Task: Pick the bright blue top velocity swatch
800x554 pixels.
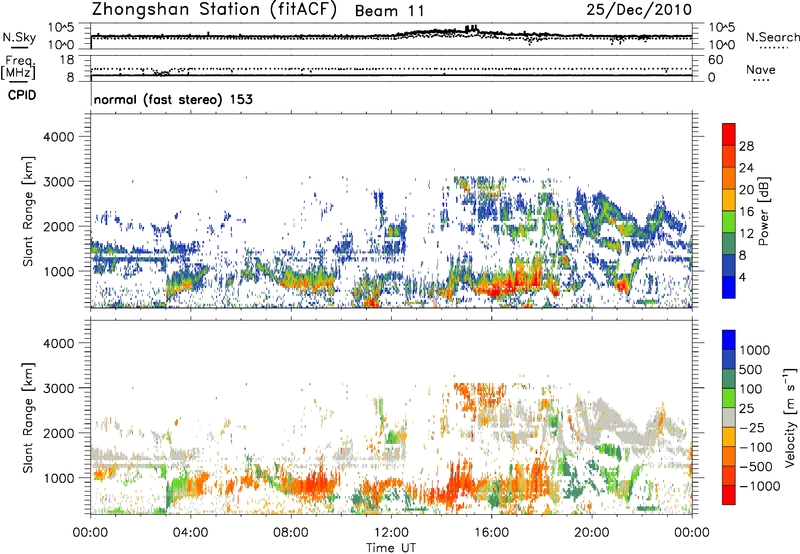Action: coord(729,340)
